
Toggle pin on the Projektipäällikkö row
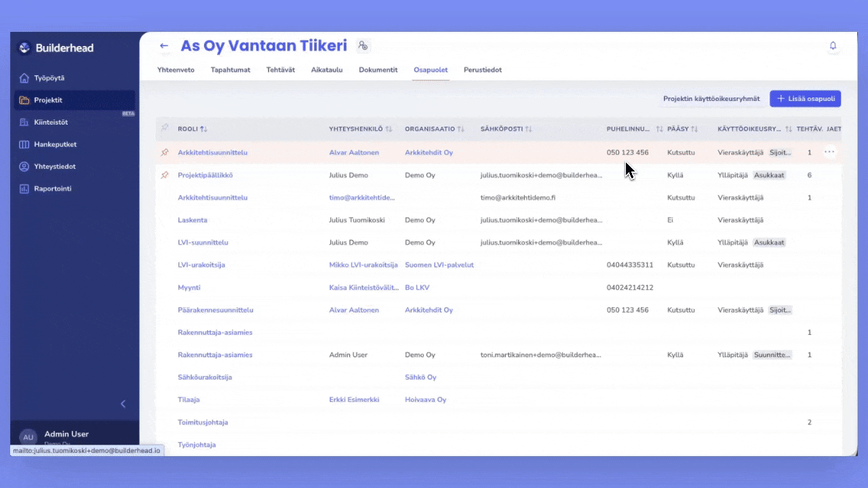pyautogui.click(x=164, y=175)
